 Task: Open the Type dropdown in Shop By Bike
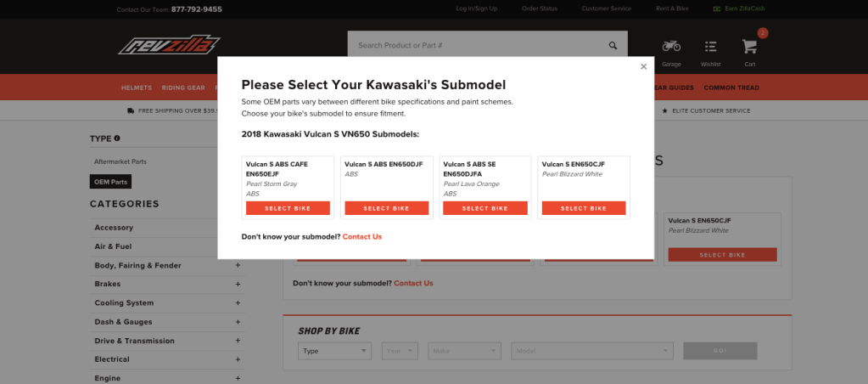[x=334, y=350]
